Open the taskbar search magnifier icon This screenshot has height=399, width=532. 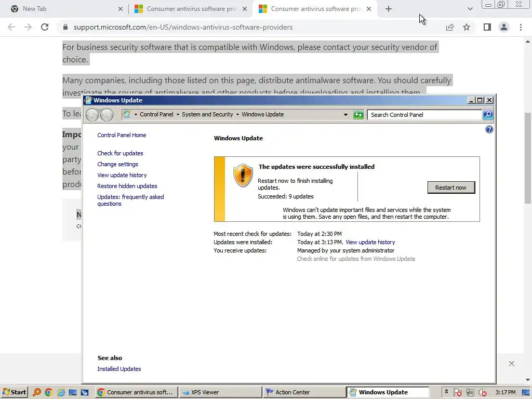pyautogui.click(x=37, y=392)
